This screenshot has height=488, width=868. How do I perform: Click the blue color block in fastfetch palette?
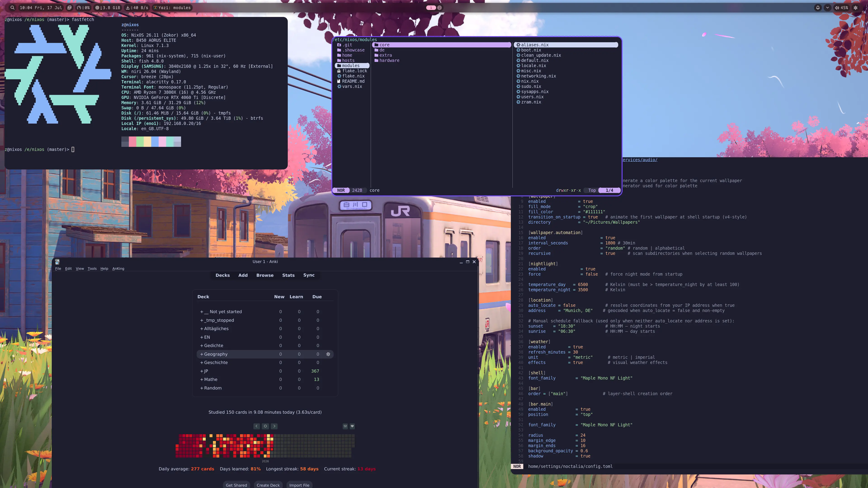tap(155, 141)
